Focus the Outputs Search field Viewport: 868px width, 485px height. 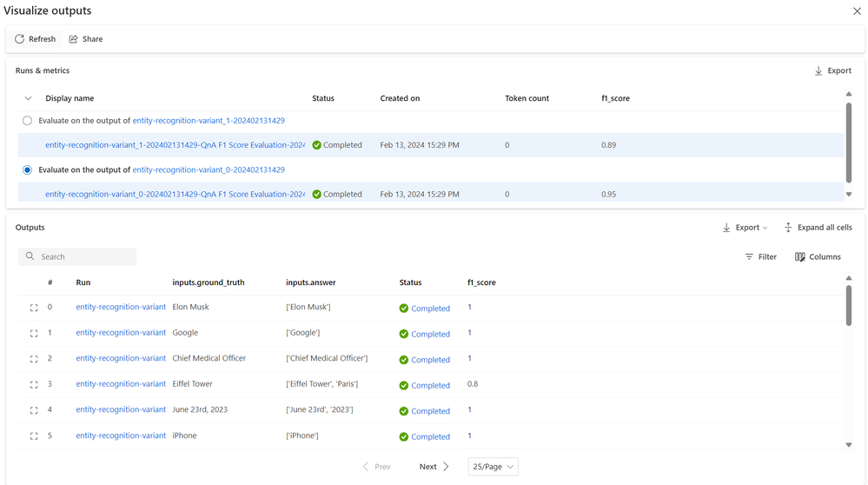coord(77,257)
